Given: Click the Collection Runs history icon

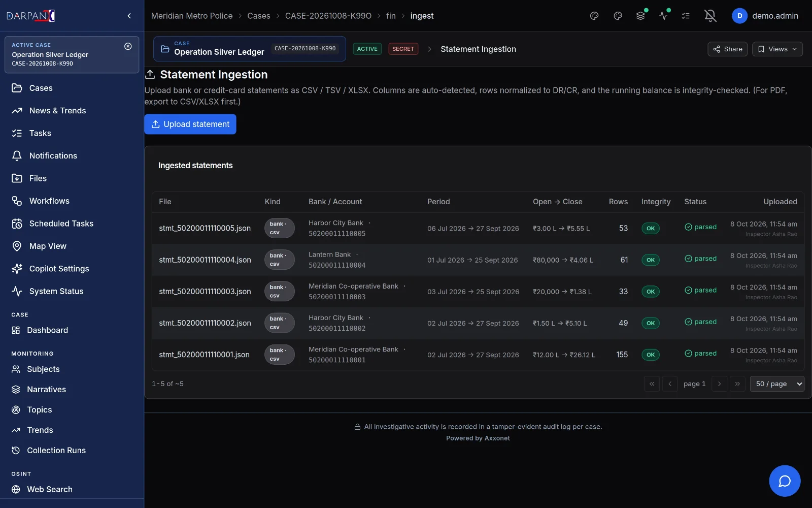Looking at the screenshot, I should pyautogui.click(x=16, y=451).
